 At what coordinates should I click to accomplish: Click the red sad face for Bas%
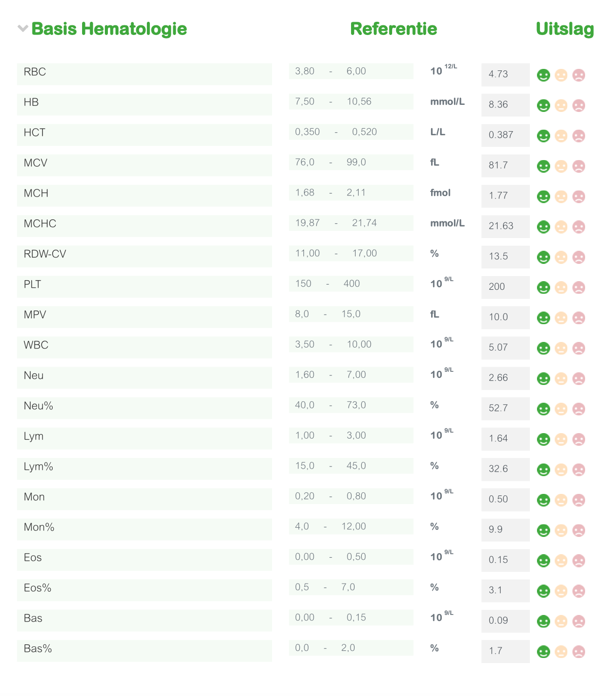[579, 652]
